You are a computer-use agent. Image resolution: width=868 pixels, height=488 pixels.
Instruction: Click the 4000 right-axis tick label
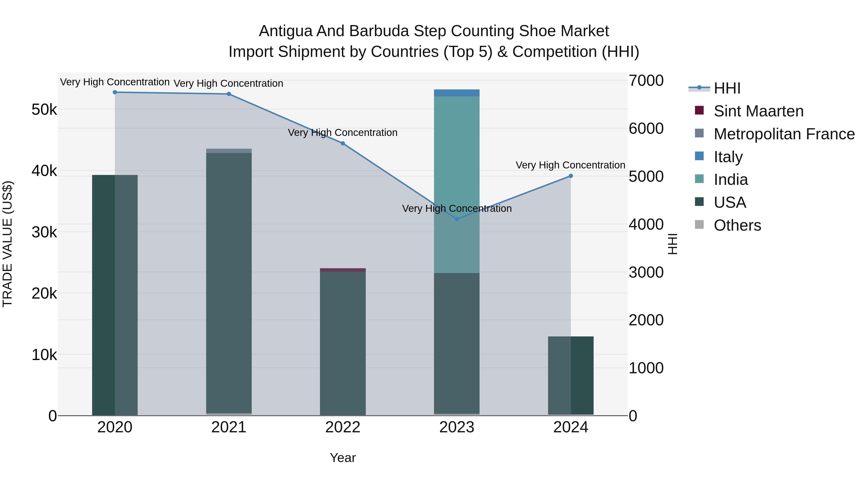tap(646, 224)
